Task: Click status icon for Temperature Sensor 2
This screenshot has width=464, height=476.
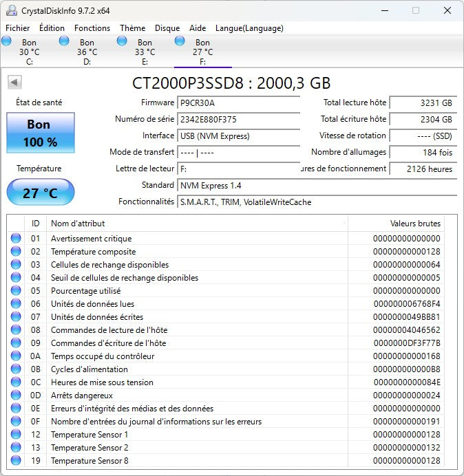Action: [x=16, y=447]
